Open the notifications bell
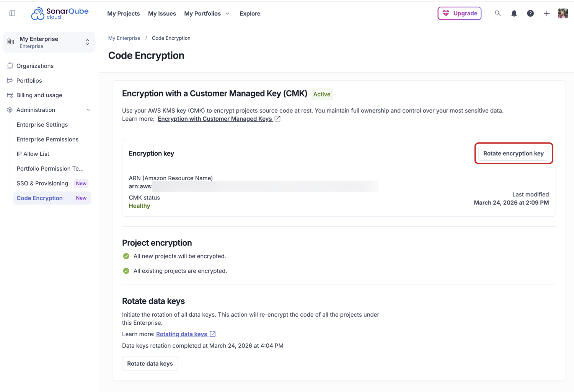 (514, 13)
